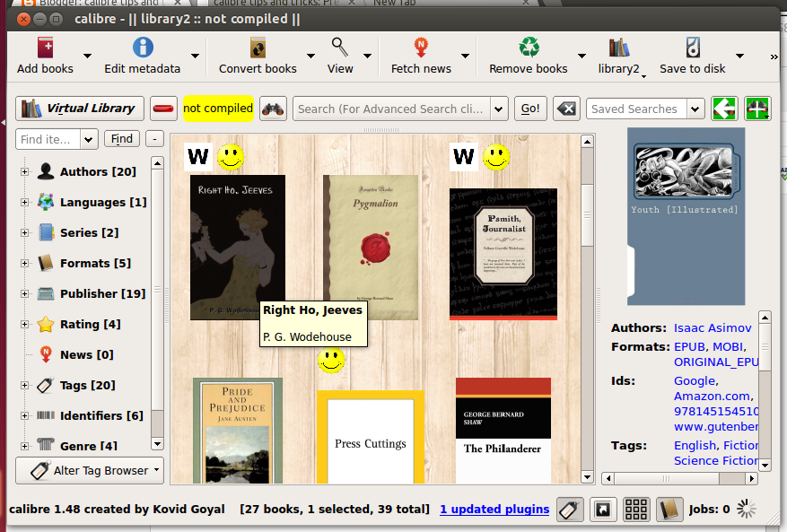The height and width of the screenshot is (532, 787).
Task: Click the Remove books recycle icon
Action: click(x=529, y=48)
